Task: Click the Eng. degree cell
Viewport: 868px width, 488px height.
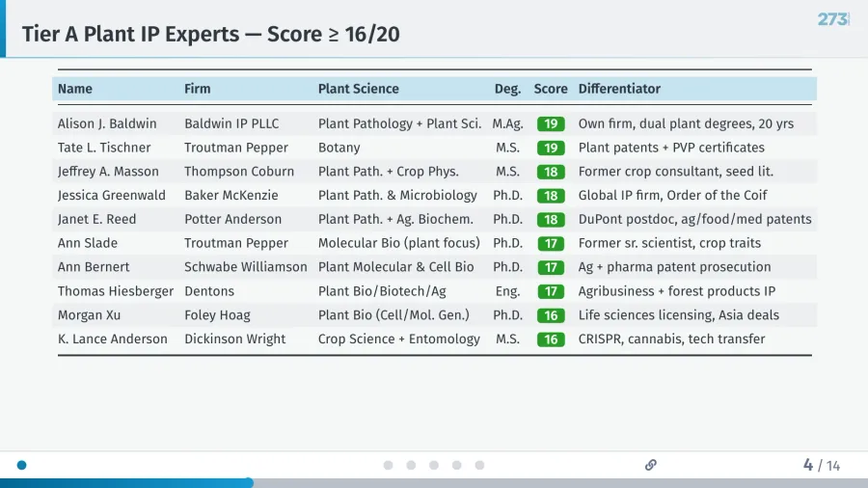Action: point(507,291)
